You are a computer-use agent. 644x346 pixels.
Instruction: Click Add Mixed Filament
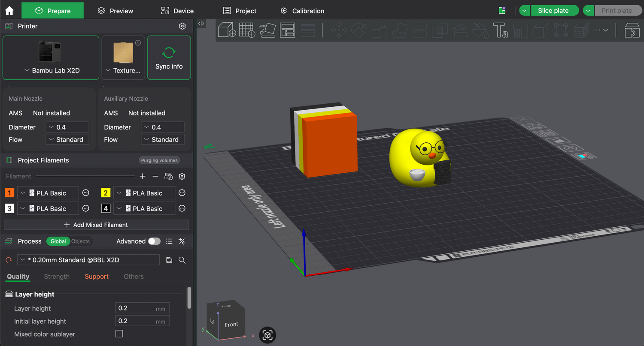point(97,225)
